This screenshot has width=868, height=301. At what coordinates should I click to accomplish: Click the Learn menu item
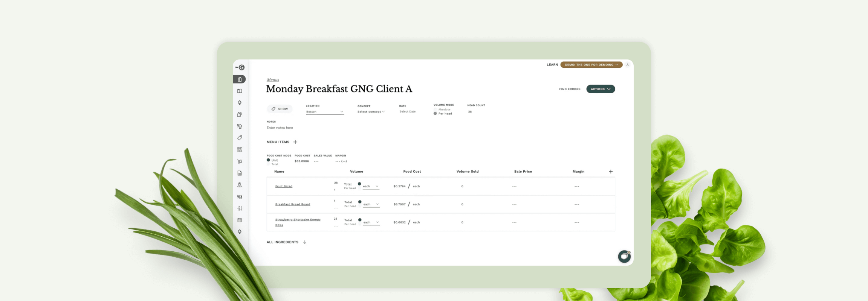click(x=552, y=65)
